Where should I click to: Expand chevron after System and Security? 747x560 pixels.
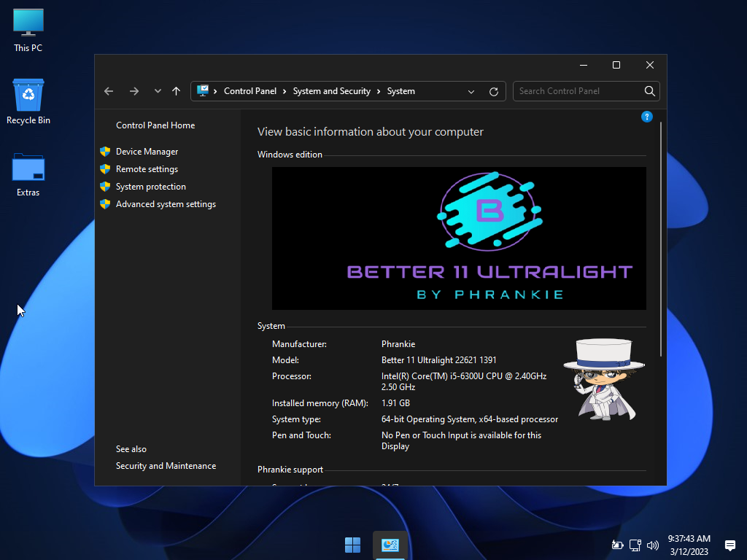pyautogui.click(x=379, y=91)
